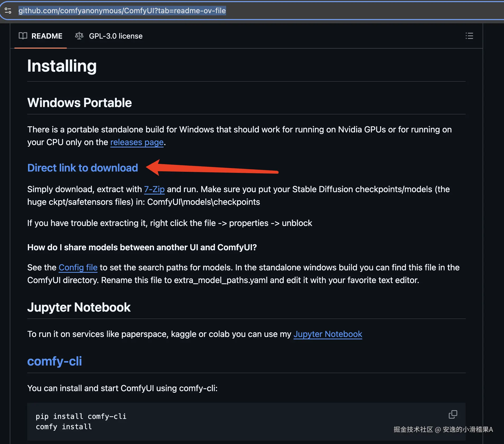Viewport: 504px width, 444px height.
Task: Focus the GitHub URL address field
Action: pos(122,11)
